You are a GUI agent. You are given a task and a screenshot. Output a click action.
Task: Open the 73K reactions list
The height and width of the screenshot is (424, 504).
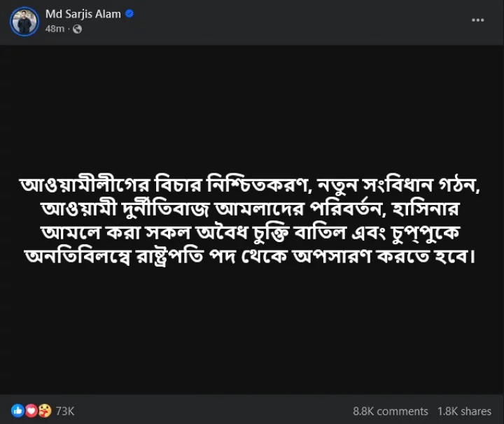pos(65,411)
